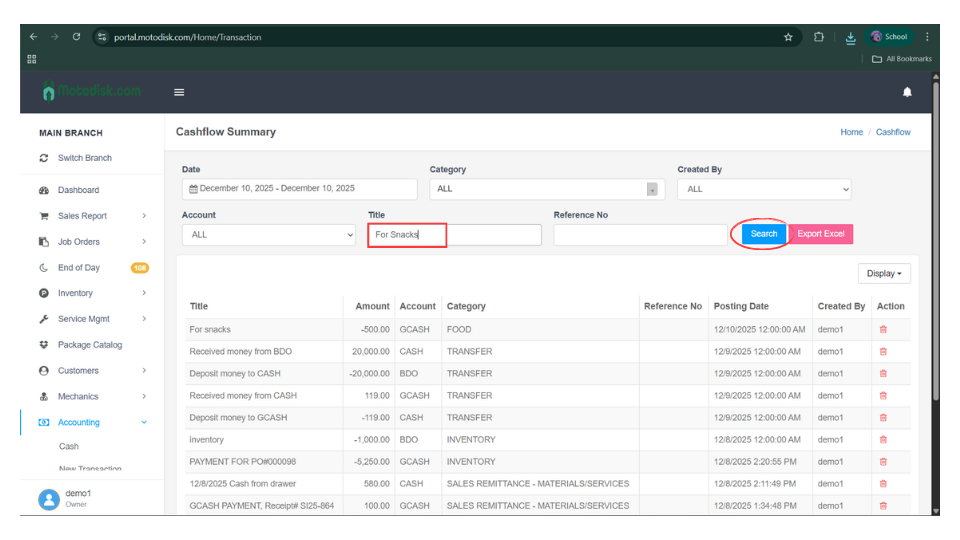Open browser downloads icon

(850, 37)
